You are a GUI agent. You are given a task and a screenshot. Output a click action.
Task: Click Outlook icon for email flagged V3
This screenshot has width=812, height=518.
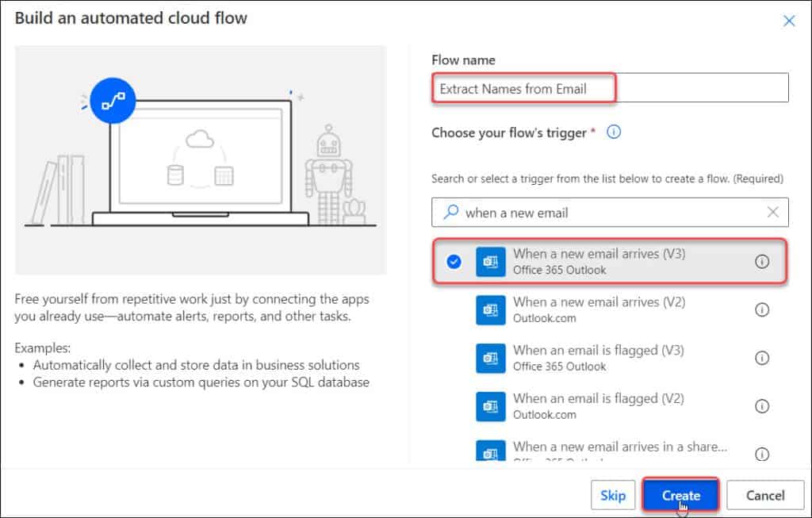490,358
